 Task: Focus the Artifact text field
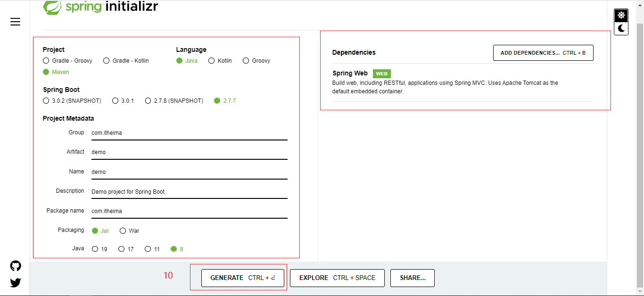click(189, 152)
